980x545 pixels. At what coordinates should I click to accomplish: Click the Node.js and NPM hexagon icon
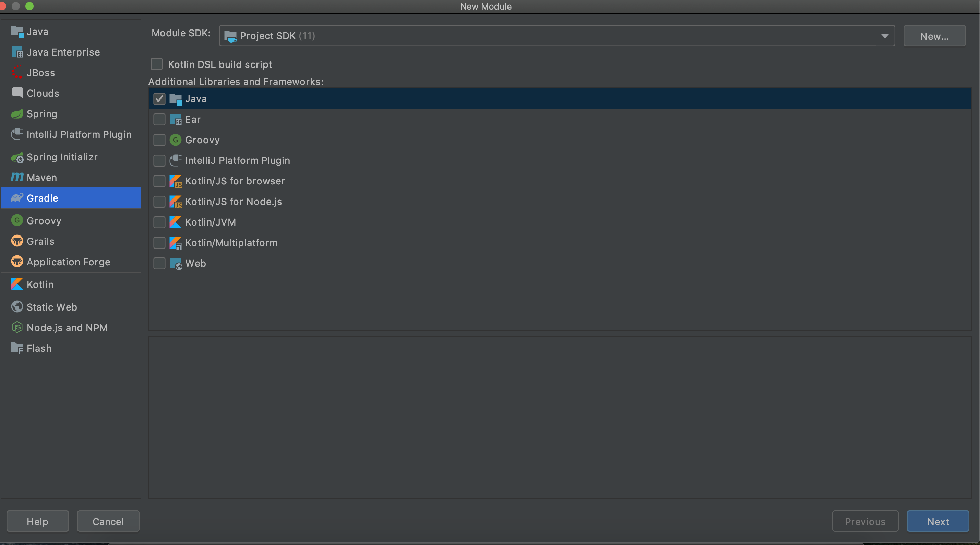pos(17,327)
